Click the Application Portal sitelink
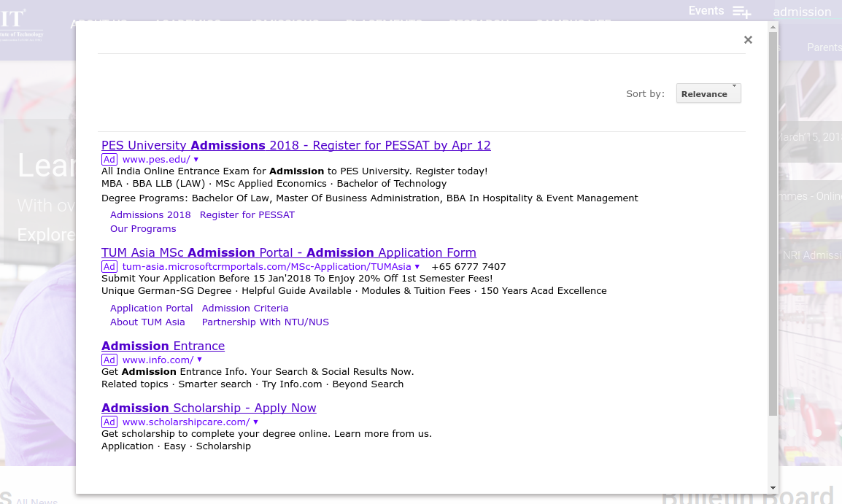The height and width of the screenshot is (504, 842). click(151, 308)
